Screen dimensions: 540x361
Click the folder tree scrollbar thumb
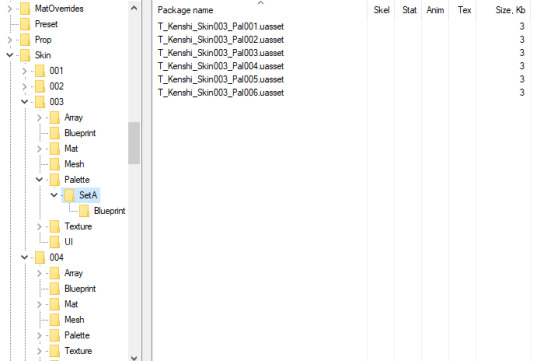(134, 143)
